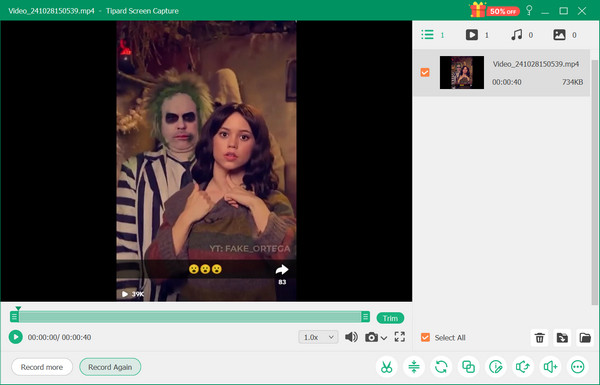The height and width of the screenshot is (385, 600).
Task: Open the audio converter speaker icon
Action: [x=523, y=367]
